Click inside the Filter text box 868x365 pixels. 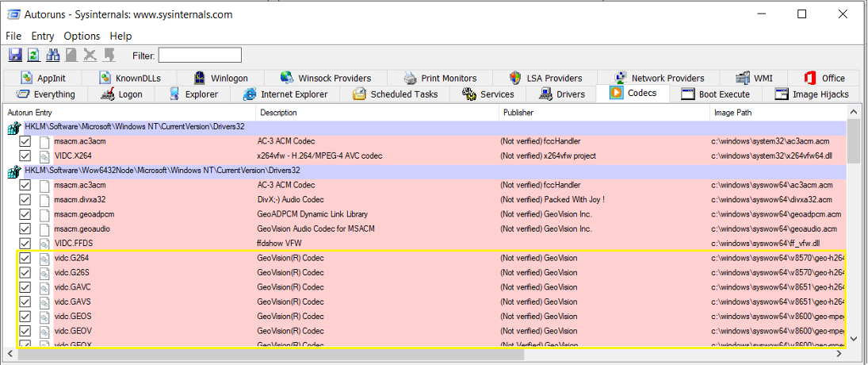point(201,55)
